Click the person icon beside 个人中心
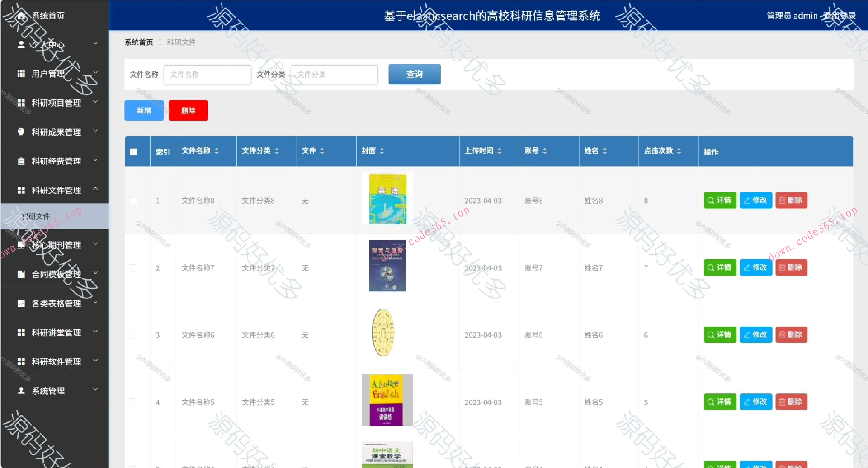Viewport: 868px width, 468px height. tap(21, 44)
